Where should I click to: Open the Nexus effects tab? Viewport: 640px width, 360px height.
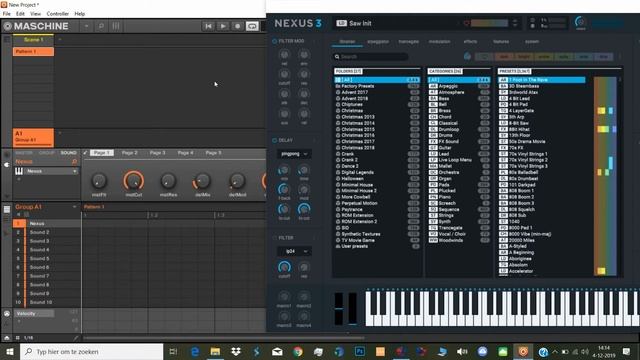(470, 42)
